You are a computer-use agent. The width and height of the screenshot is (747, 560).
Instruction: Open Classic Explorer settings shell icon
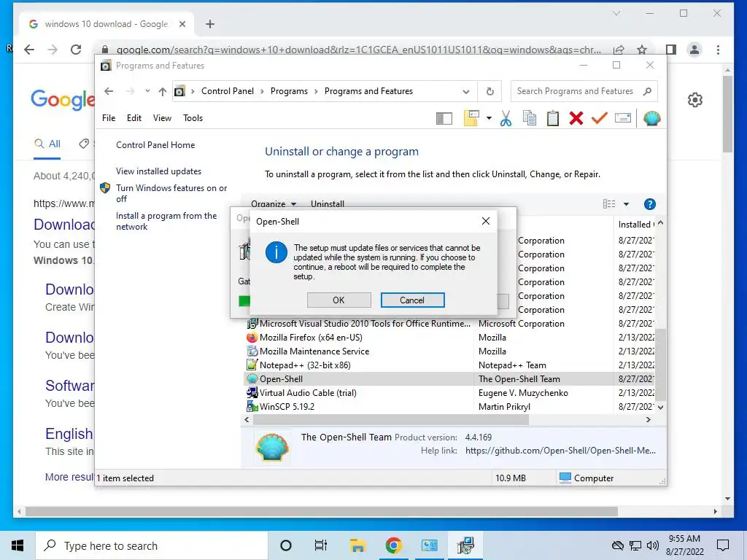tap(651, 118)
